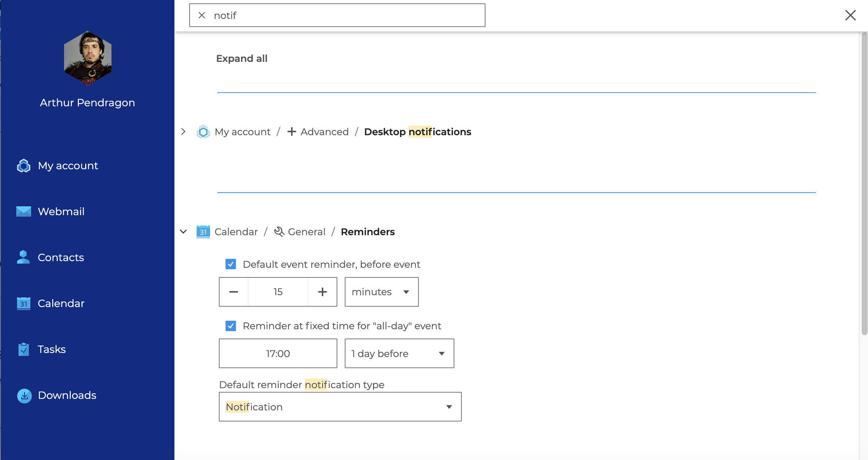Clear the search field with the X icon
The image size is (868, 460).
click(x=202, y=15)
